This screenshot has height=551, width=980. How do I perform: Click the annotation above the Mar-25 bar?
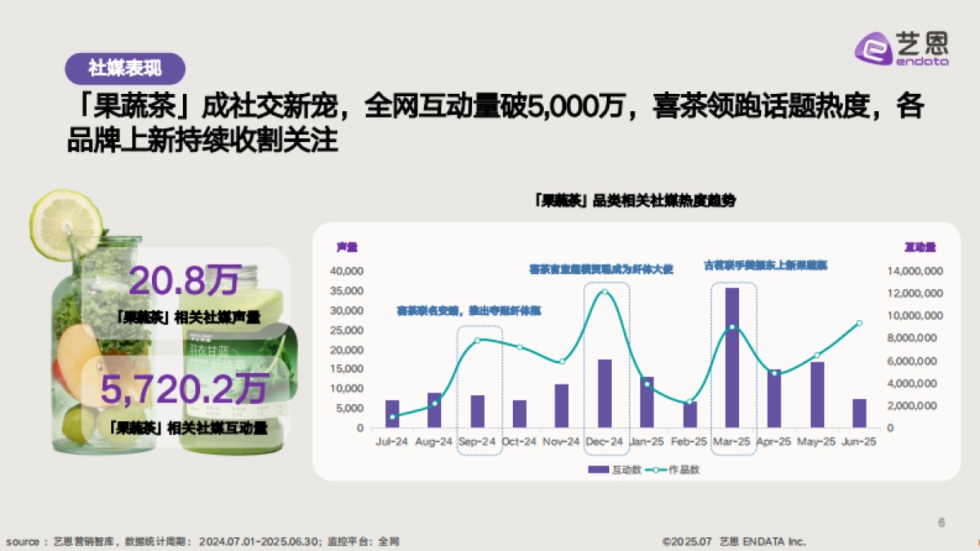[x=766, y=265]
